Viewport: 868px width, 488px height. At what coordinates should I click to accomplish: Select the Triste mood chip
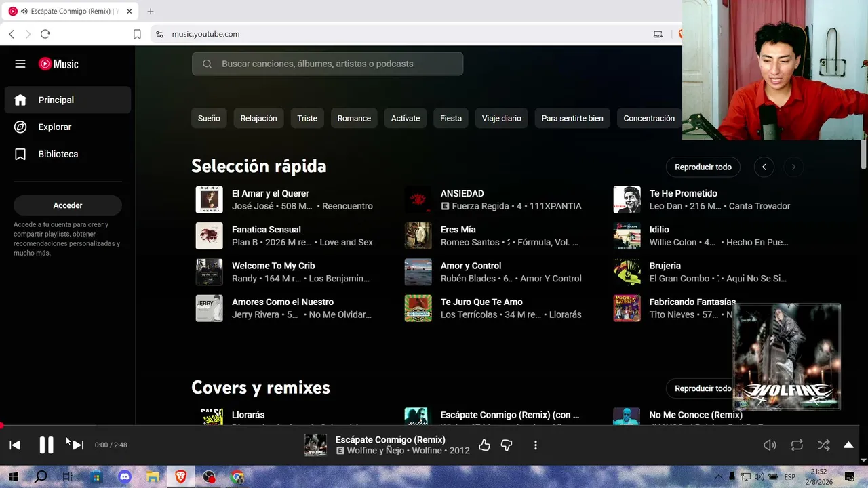(307, 118)
